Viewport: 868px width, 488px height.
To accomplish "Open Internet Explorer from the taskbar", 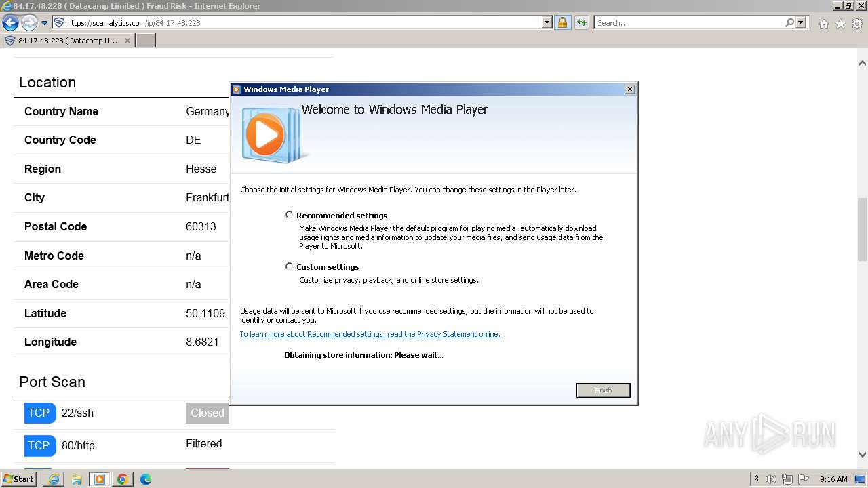I will 54,479.
